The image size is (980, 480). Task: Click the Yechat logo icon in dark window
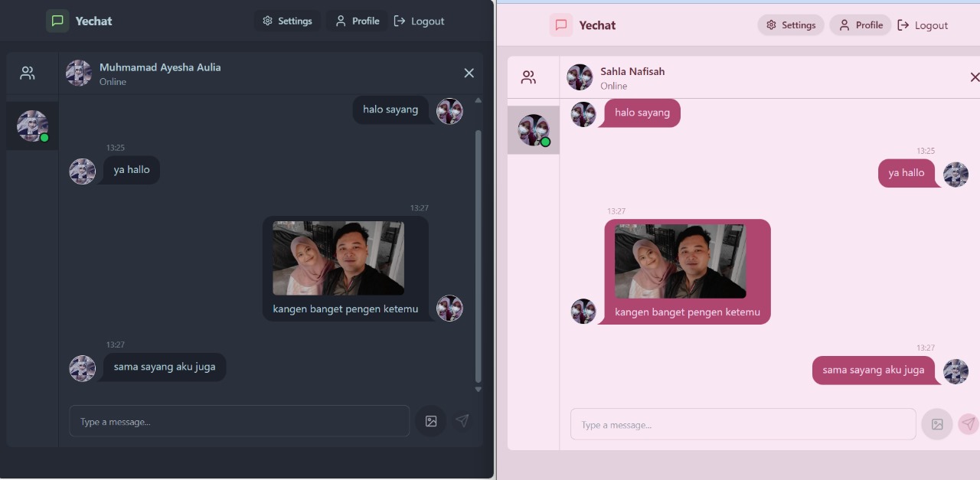[x=57, y=21]
